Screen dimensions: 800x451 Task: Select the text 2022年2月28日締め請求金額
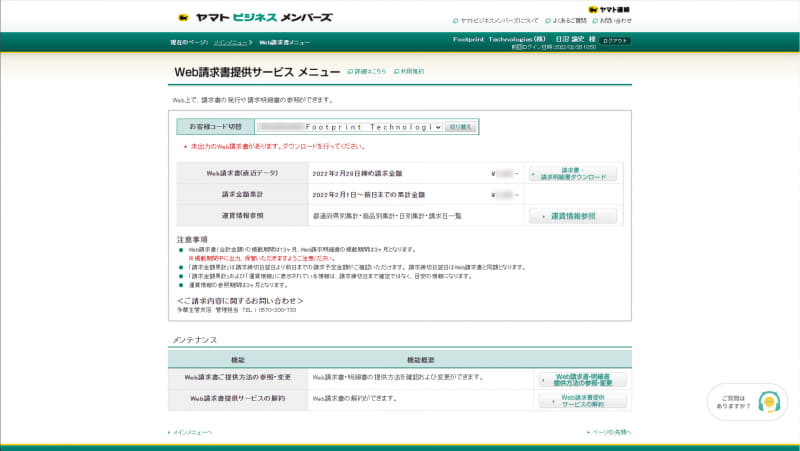(357, 173)
